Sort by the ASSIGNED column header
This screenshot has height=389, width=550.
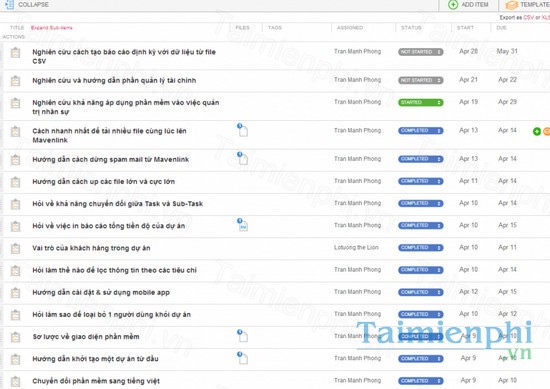coord(350,28)
